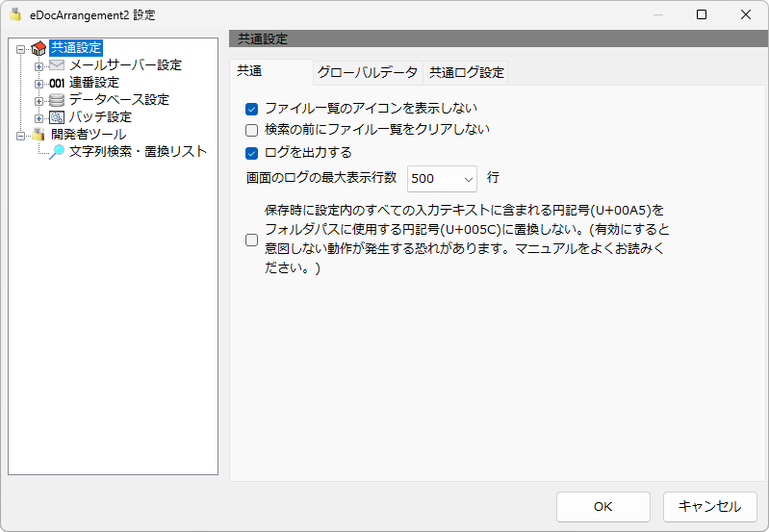The height and width of the screenshot is (532, 769).
Task: Click the house icon for 共通設定
Action: point(38,48)
